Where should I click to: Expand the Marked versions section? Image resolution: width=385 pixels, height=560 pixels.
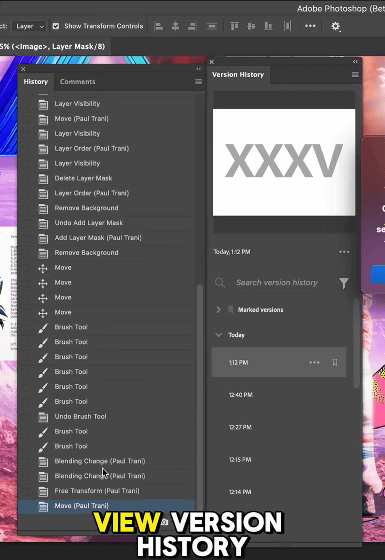point(219,310)
